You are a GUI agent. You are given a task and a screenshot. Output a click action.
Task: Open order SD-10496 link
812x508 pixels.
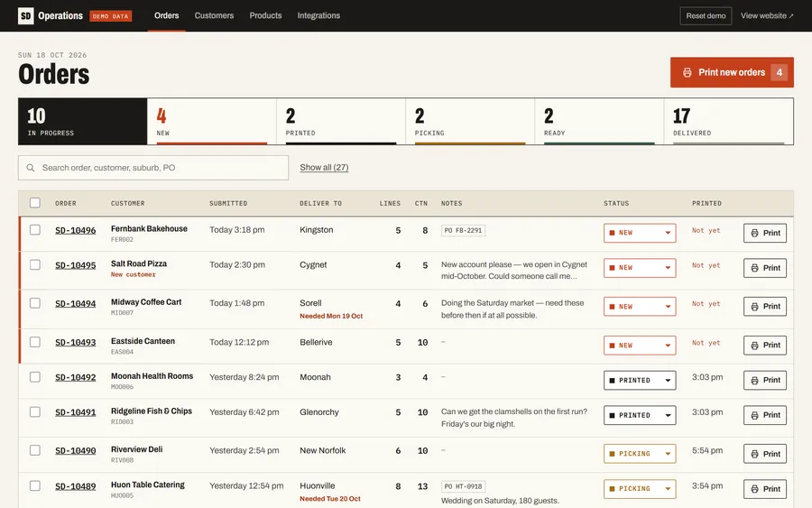pos(76,230)
